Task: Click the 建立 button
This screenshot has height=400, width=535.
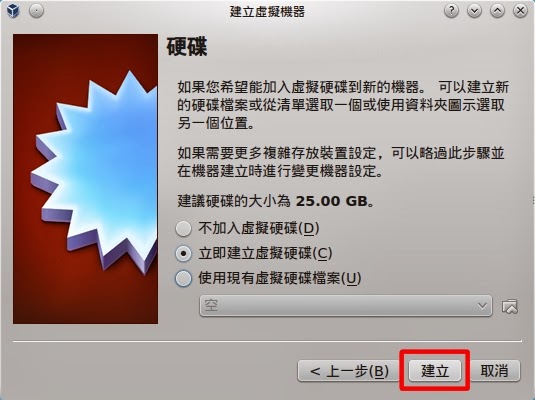Action: (x=435, y=371)
